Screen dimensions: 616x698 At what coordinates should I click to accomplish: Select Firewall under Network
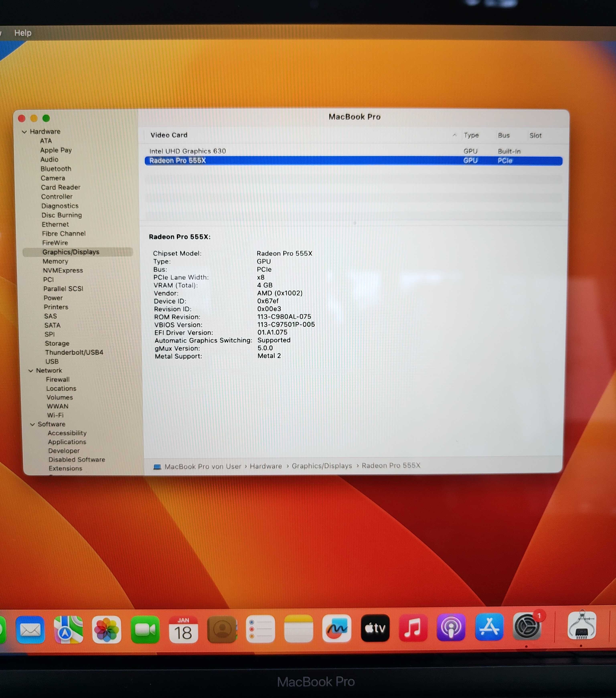[x=58, y=379]
